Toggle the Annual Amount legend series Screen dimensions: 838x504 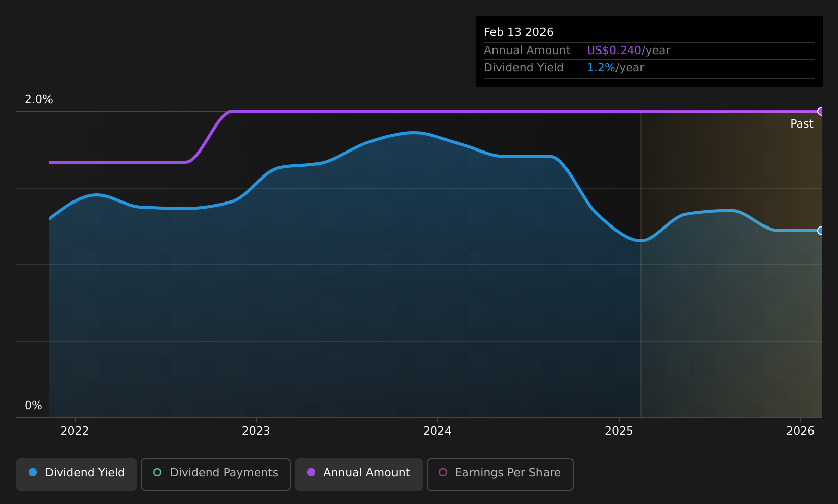(359, 474)
